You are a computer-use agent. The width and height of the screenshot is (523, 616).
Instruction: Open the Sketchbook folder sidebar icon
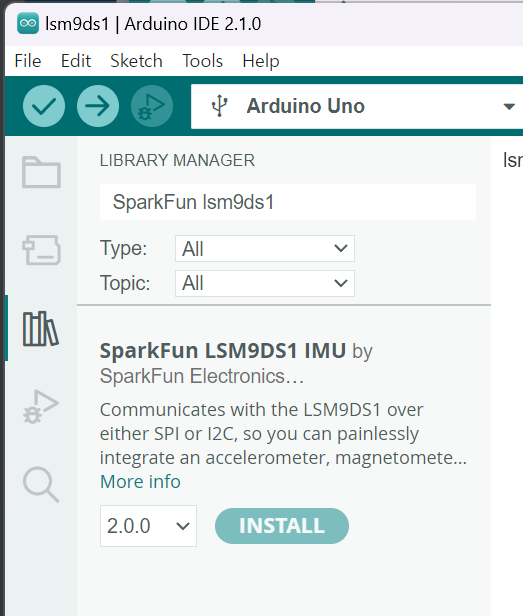click(x=41, y=172)
